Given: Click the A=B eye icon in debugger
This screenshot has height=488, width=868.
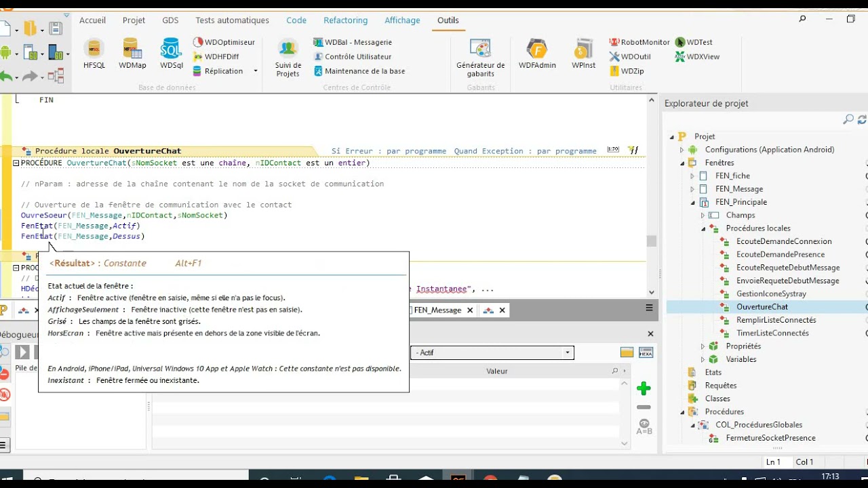Looking at the screenshot, I should pos(644,426).
